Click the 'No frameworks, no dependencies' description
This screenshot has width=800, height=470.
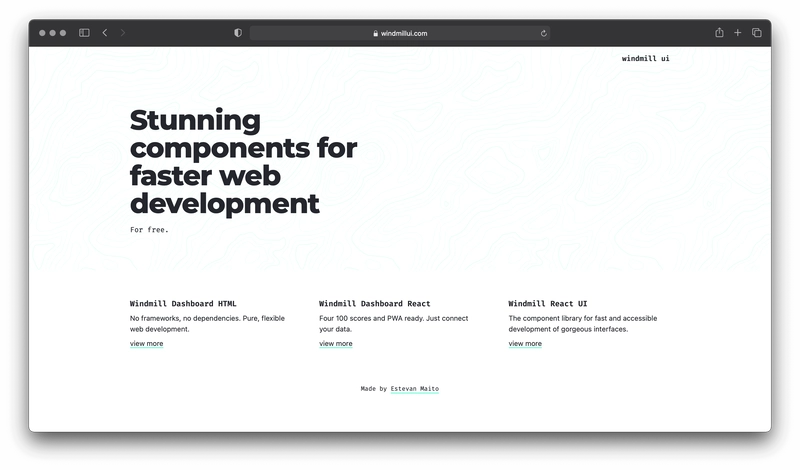click(207, 324)
